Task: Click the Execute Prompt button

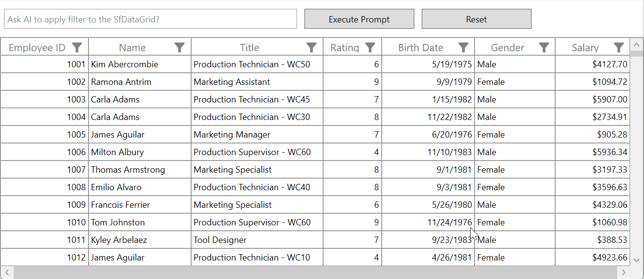Action: point(359,19)
